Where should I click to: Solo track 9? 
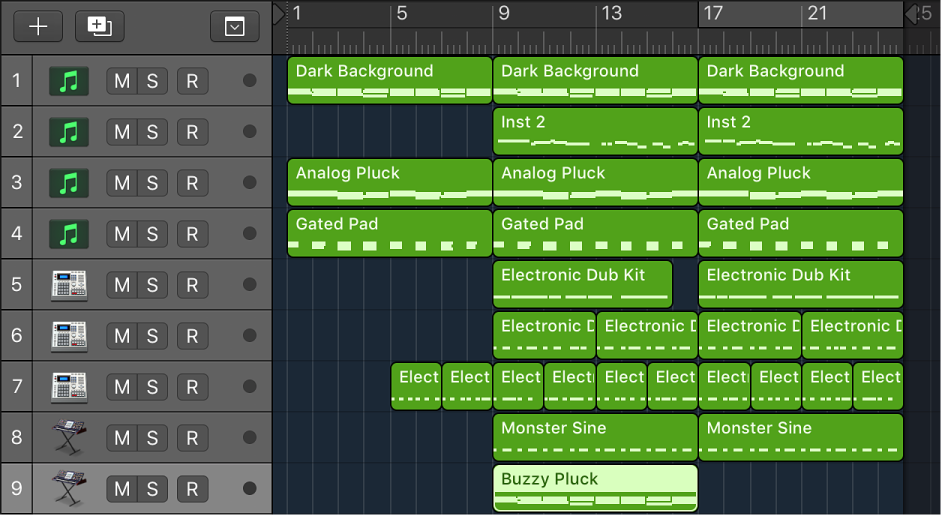click(x=153, y=490)
